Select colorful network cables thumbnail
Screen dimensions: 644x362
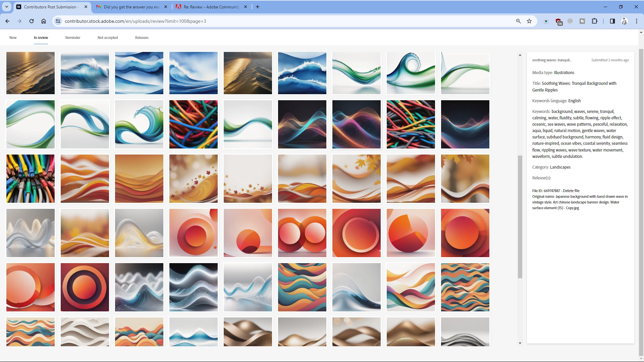tap(30, 178)
